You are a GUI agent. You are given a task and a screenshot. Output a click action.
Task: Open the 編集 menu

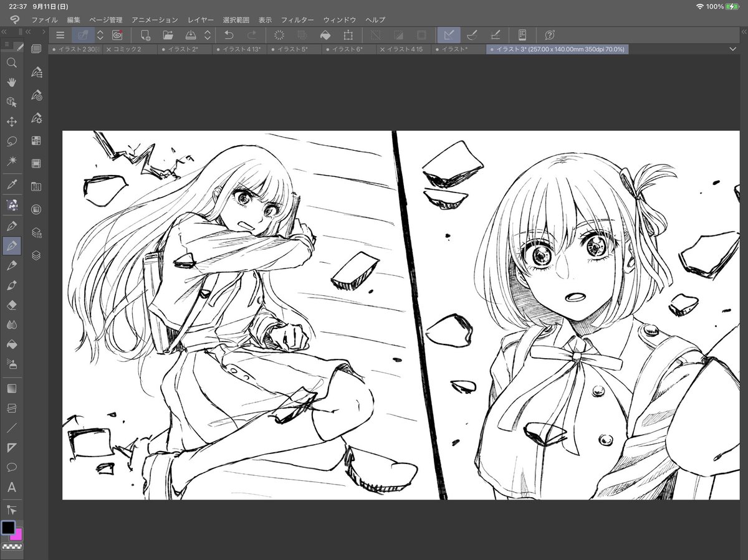pyautogui.click(x=74, y=20)
